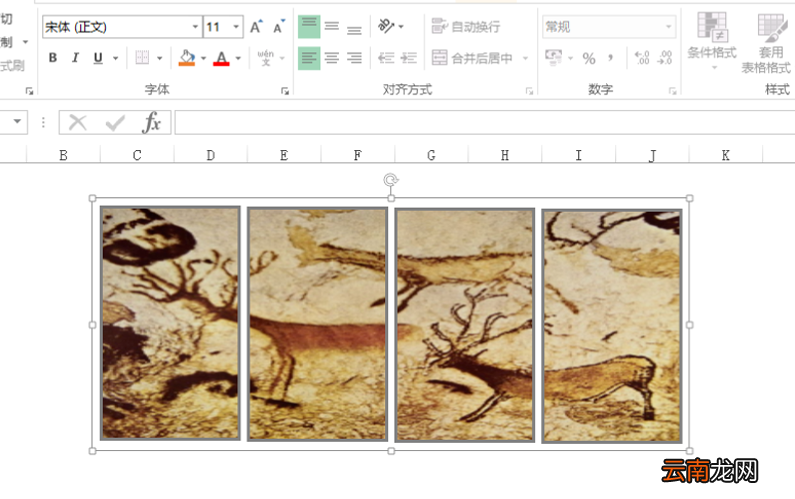Click inside the formula bar field
Viewport: 795px width, 499px height.
pyautogui.click(x=485, y=122)
